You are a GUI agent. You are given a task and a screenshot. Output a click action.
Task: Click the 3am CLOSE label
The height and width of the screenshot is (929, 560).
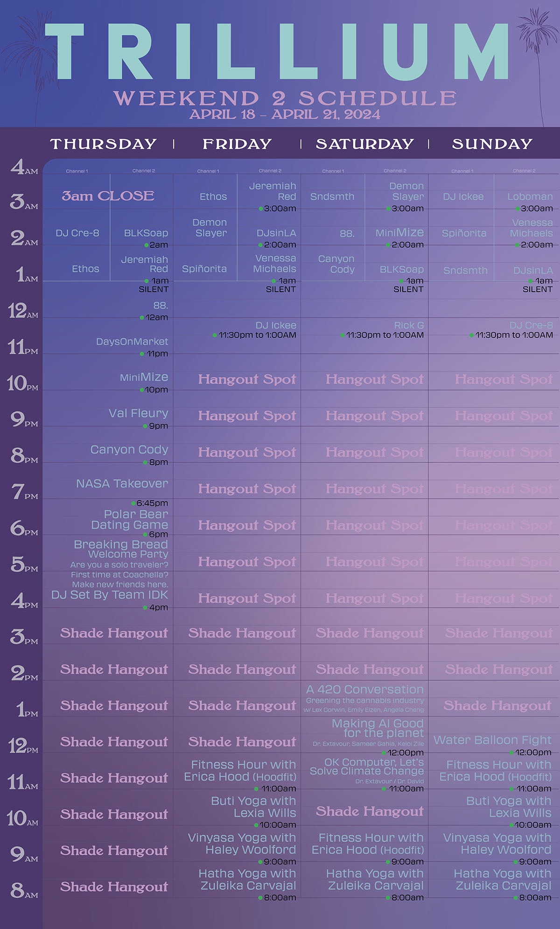click(x=108, y=196)
